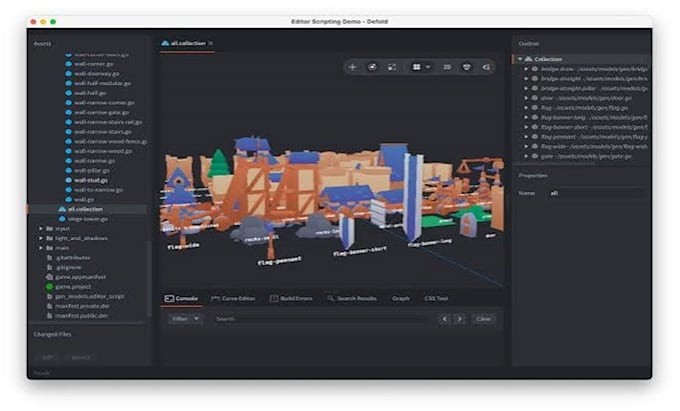Open the Graph tab

coord(401,298)
